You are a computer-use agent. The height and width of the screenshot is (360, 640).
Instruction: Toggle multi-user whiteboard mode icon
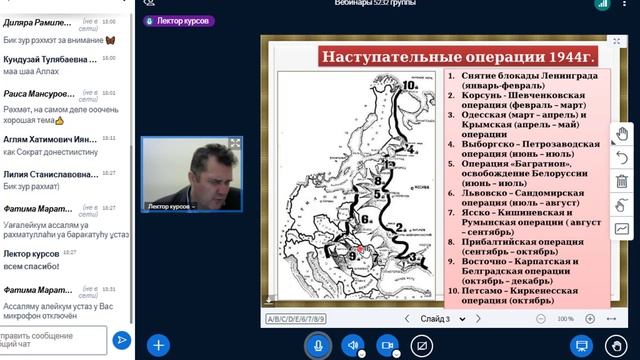coord(622,205)
